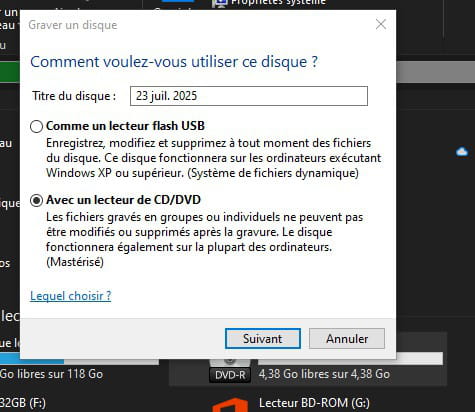Click the Suivant button
The image size is (475, 412).
pyautogui.click(x=263, y=339)
